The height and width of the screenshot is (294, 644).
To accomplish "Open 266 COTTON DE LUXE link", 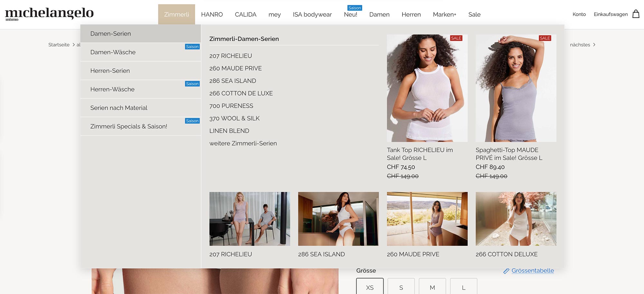I will [241, 93].
